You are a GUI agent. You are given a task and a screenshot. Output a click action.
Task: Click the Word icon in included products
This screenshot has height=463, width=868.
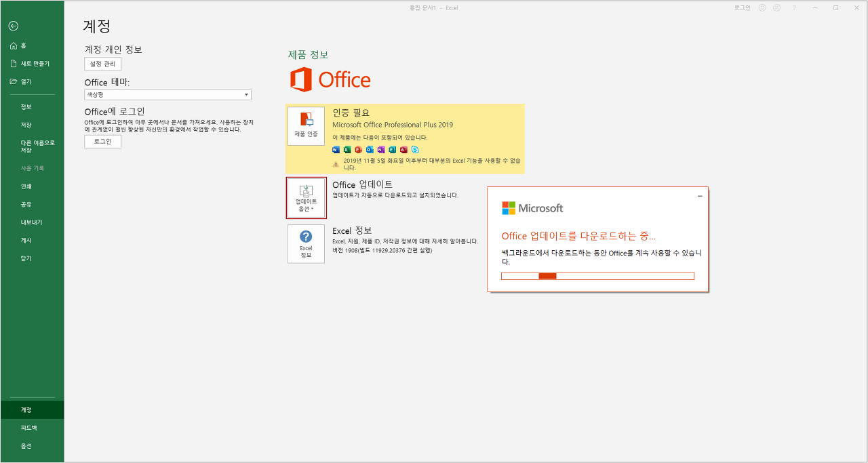pyautogui.click(x=336, y=149)
